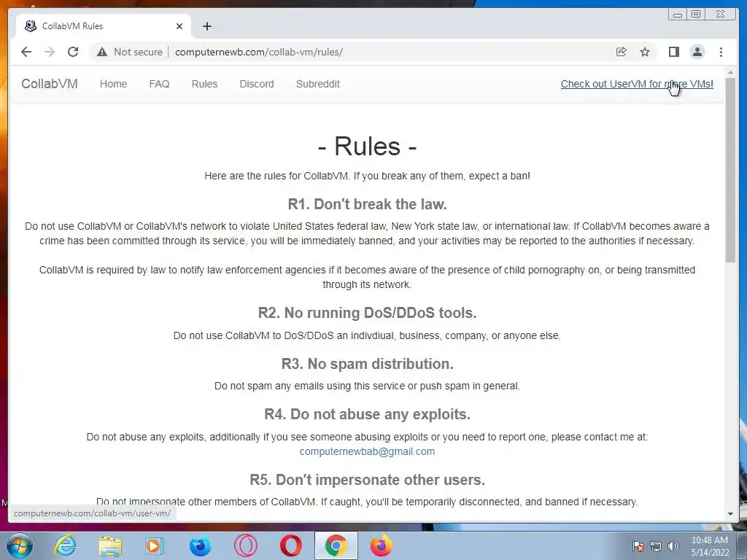Screen dimensions: 747x560
Task: Open Windows Explorer from the taskbar
Action: point(110,545)
